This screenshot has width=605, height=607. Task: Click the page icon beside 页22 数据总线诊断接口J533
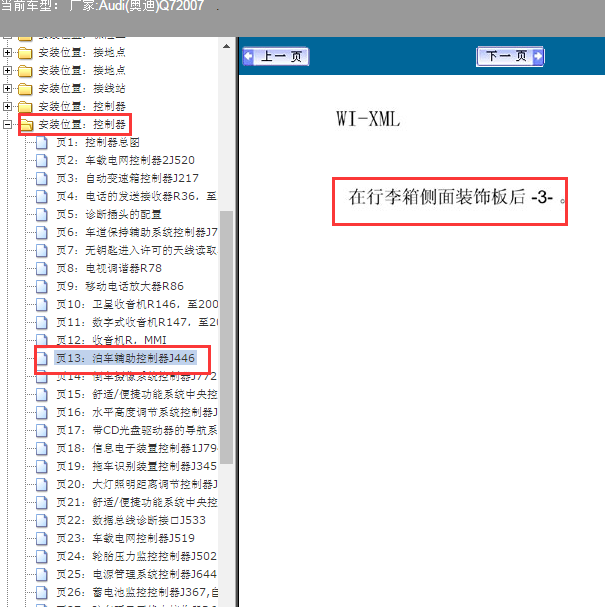(42, 520)
